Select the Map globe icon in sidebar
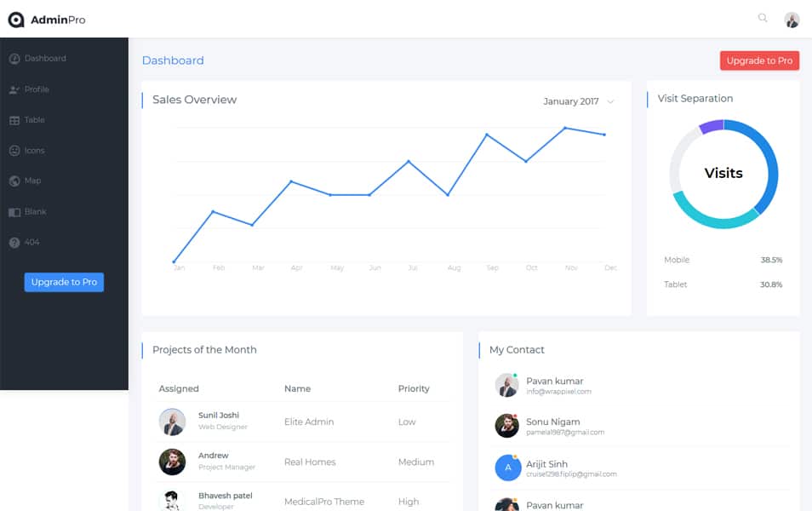 pos(14,181)
